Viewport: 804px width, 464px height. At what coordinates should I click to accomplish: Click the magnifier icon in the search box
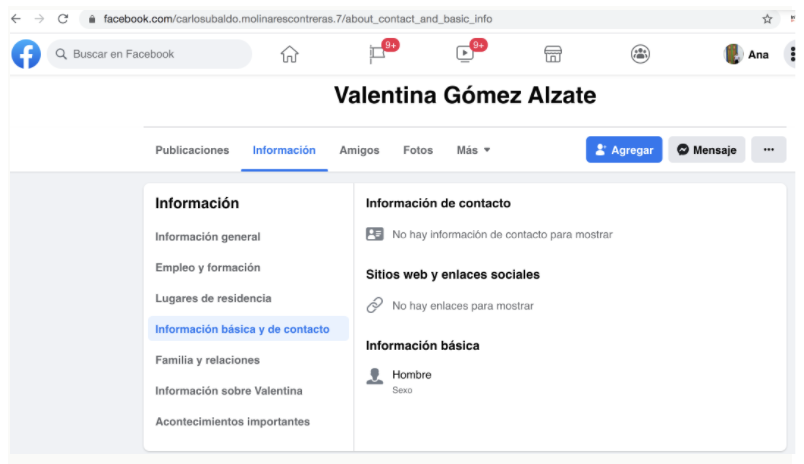coord(61,54)
